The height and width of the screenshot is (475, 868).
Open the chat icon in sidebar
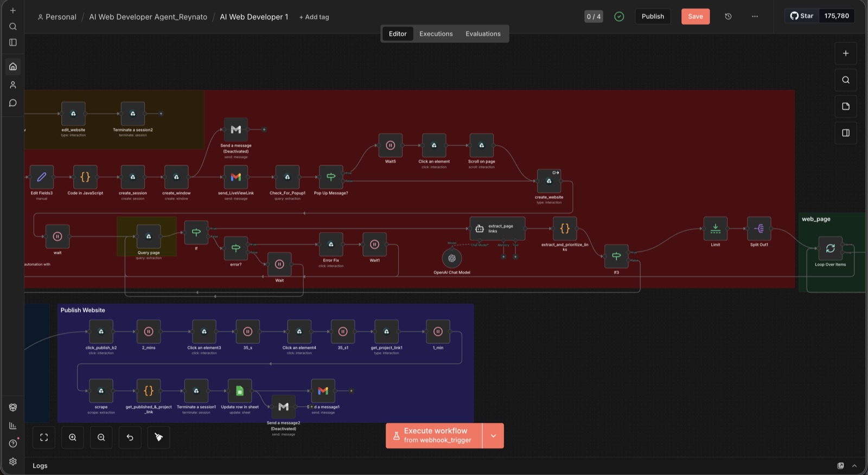tap(13, 103)
